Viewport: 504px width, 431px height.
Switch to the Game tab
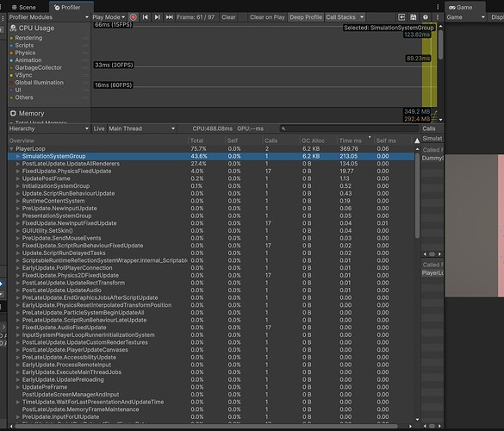pos(461,7)
